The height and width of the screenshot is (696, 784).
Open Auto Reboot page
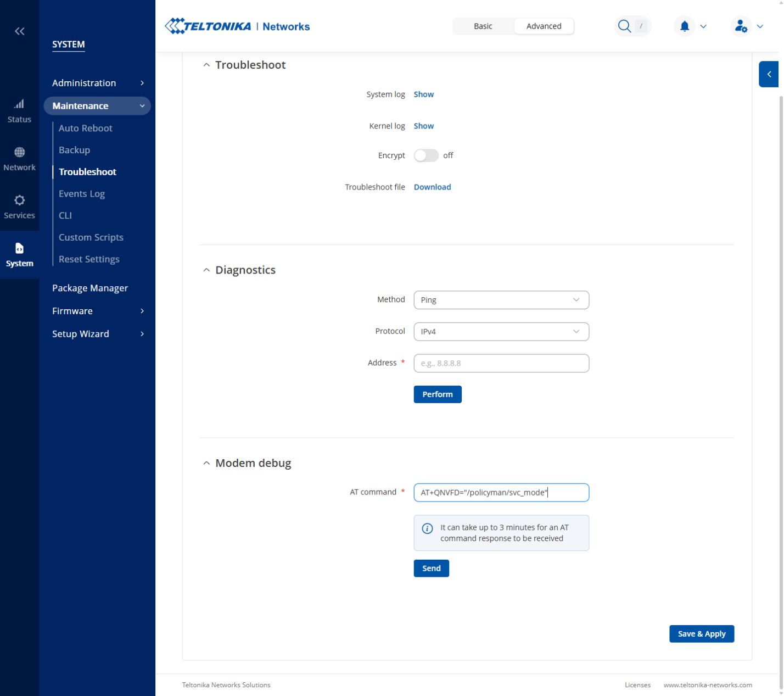(x=86, y=128)
